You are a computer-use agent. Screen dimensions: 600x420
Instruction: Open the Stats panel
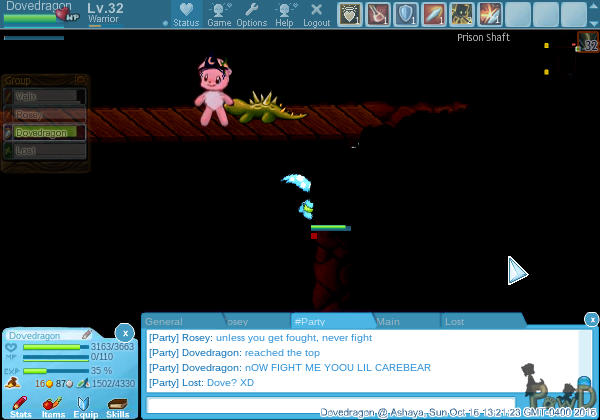coord(21,405)
